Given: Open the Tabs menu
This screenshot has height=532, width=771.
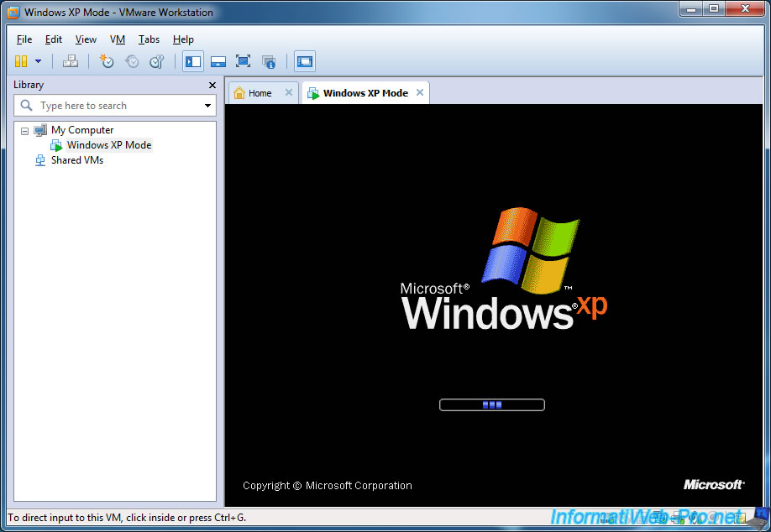Looking at the screenshot, I should tap(149, 39).
